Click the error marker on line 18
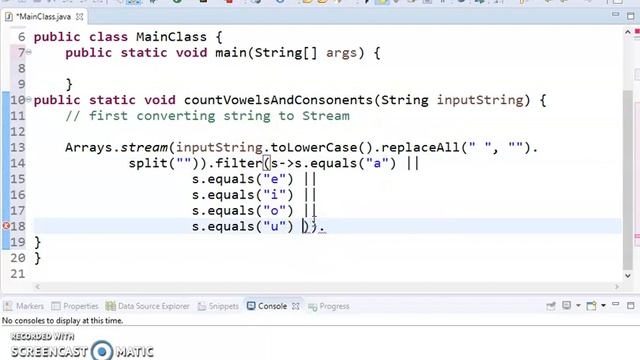Viewport: 640px width, 360px height. click(6, 226)
